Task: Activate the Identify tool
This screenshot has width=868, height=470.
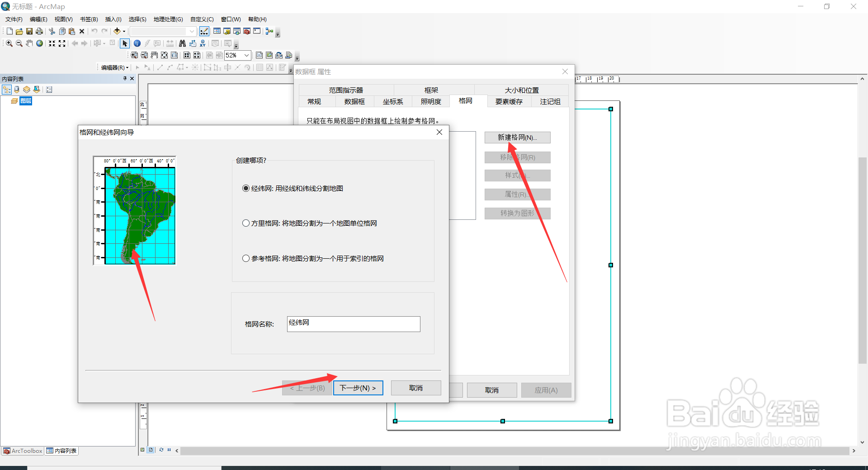Action: click(x=137, y=43)
